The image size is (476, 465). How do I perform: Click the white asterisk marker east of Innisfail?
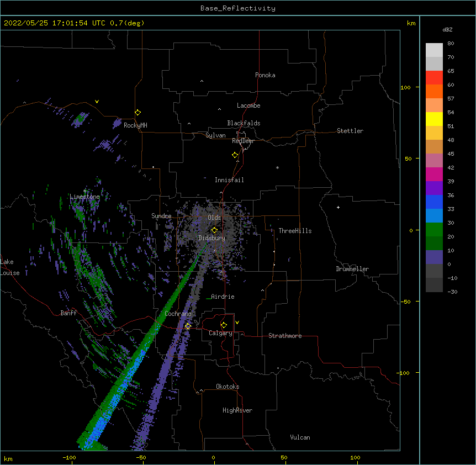point(277,167)
